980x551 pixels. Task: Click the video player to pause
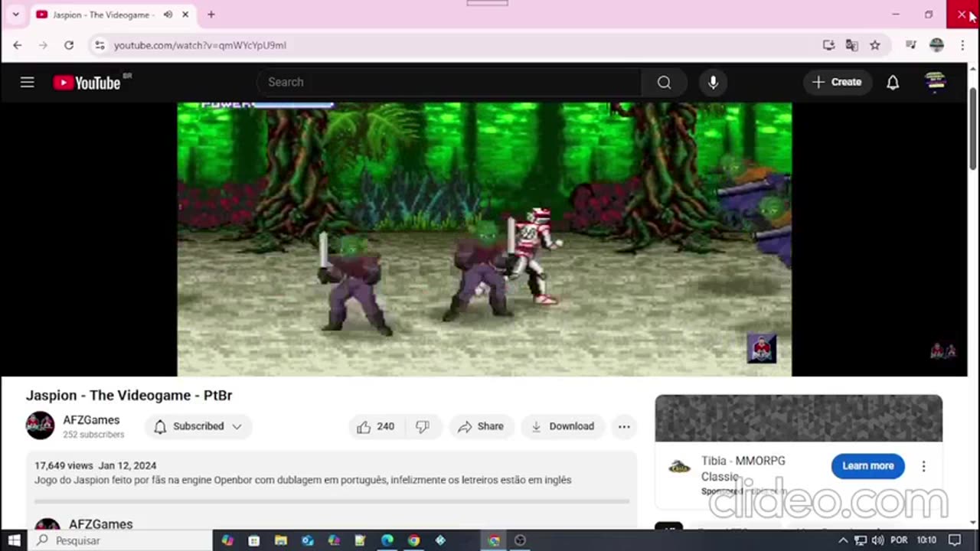(x=484, y=239)
